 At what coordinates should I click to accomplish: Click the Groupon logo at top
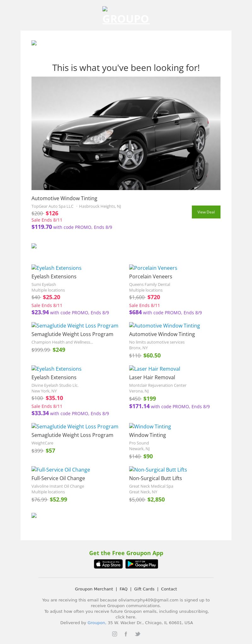[126, 16]
